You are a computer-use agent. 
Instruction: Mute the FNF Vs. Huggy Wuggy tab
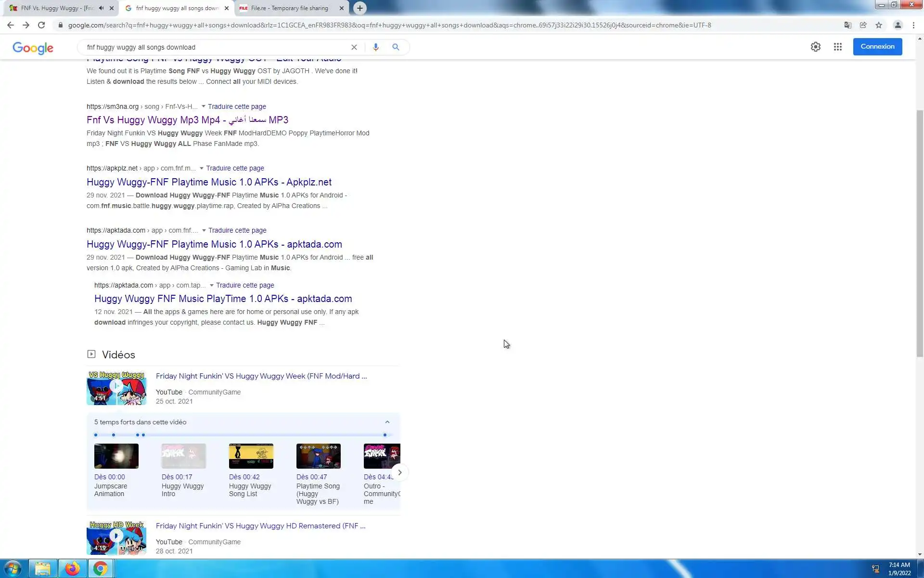click(101, 8)
